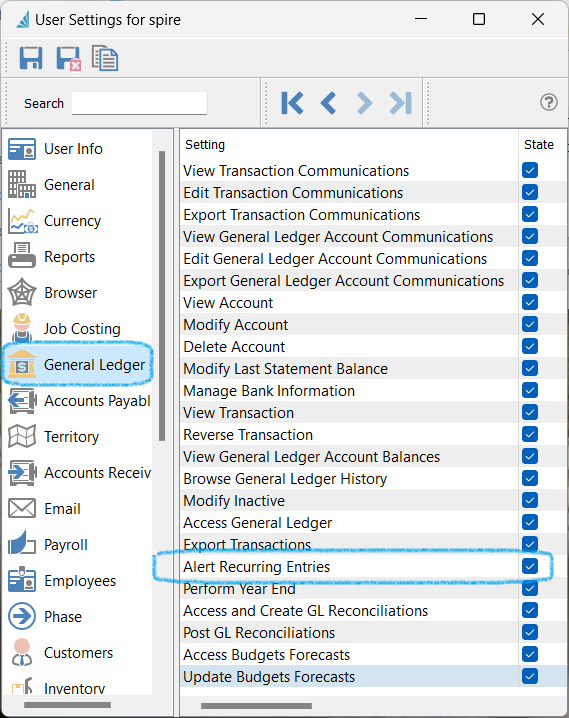Switch to General Ledger category label
Viewport: 569px width, 718px height.
point(94,365)
